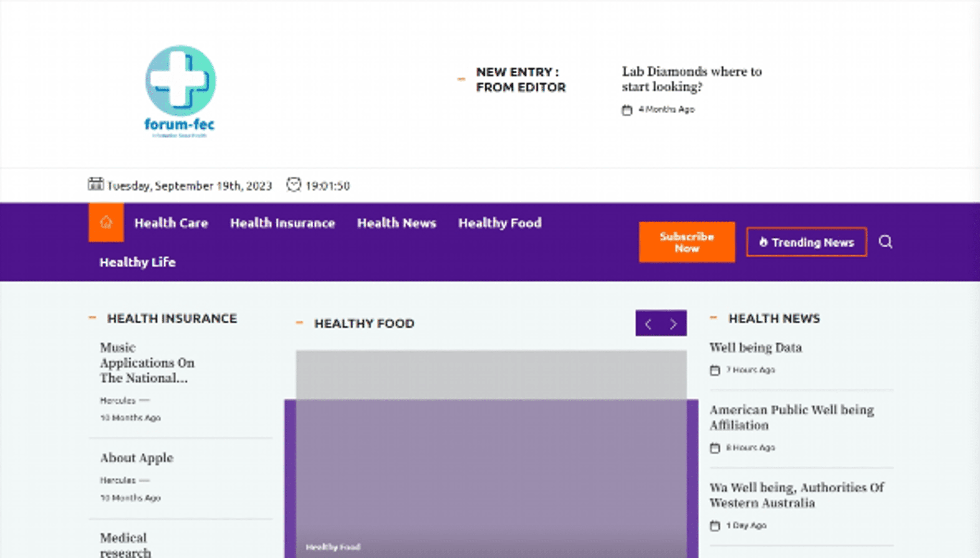Click the orange home icon
This screenshot has height=558, width=980.
106,222
